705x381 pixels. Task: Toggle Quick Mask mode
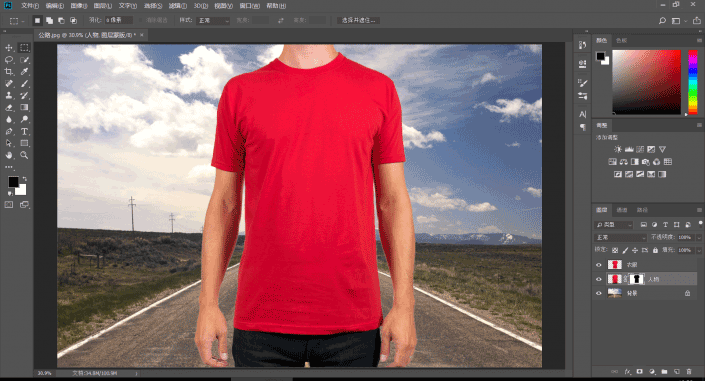tap(9, 205)
